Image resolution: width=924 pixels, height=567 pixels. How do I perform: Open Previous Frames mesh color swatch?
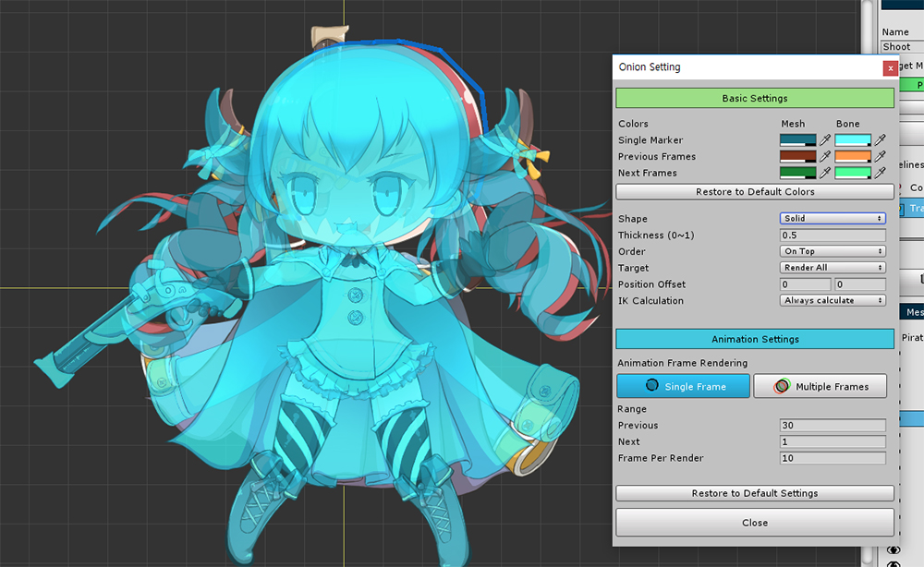798,157
